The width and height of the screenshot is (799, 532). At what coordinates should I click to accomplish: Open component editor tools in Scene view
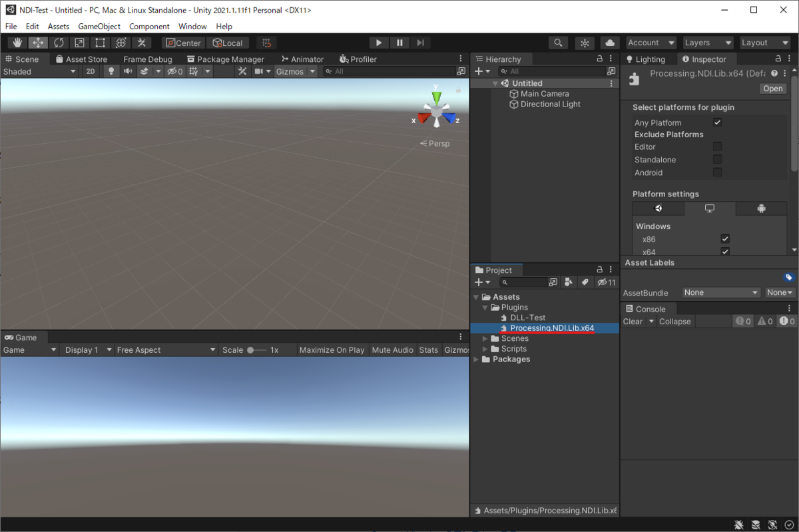click(x=242, y=71)
